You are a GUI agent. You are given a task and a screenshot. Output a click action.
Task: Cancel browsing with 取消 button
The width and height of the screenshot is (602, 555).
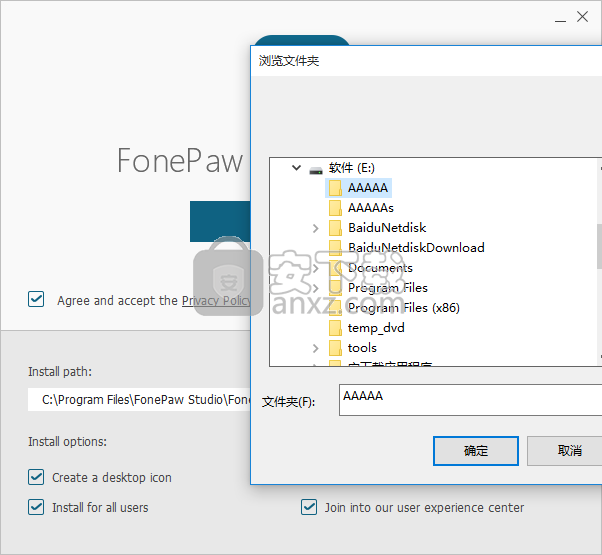[x=565, y=451]
